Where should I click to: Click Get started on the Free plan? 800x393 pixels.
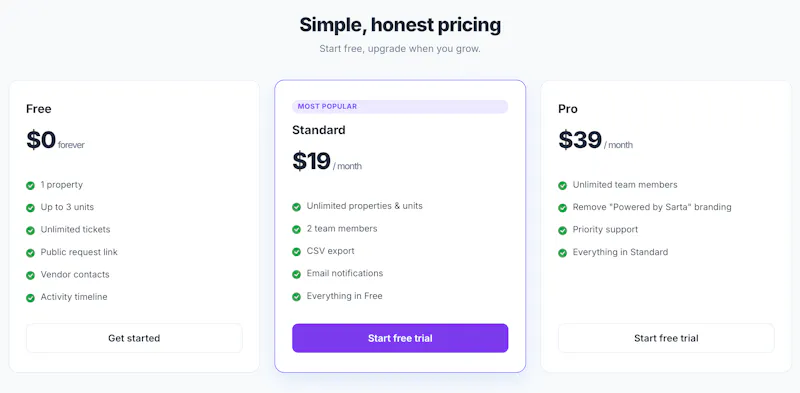134,338
